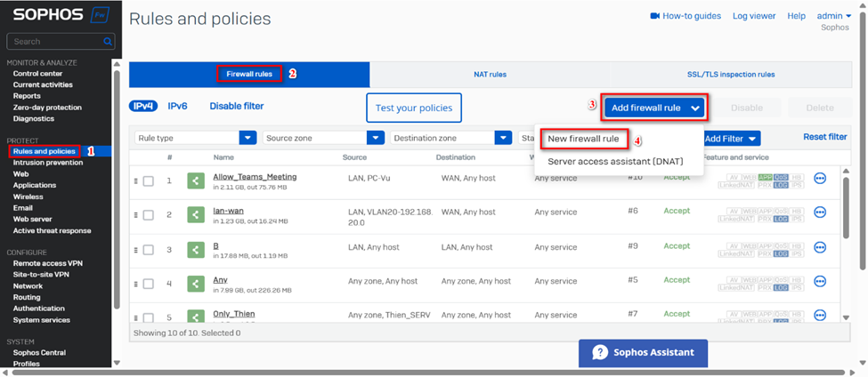
Task: Click in the sidebar Search field
Action: click(53, 42)
